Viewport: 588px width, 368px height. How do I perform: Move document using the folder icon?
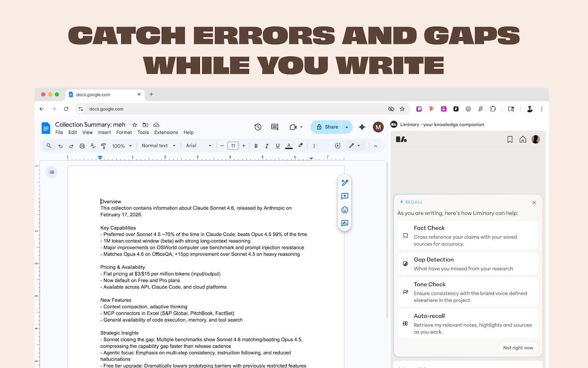(145, 125)
